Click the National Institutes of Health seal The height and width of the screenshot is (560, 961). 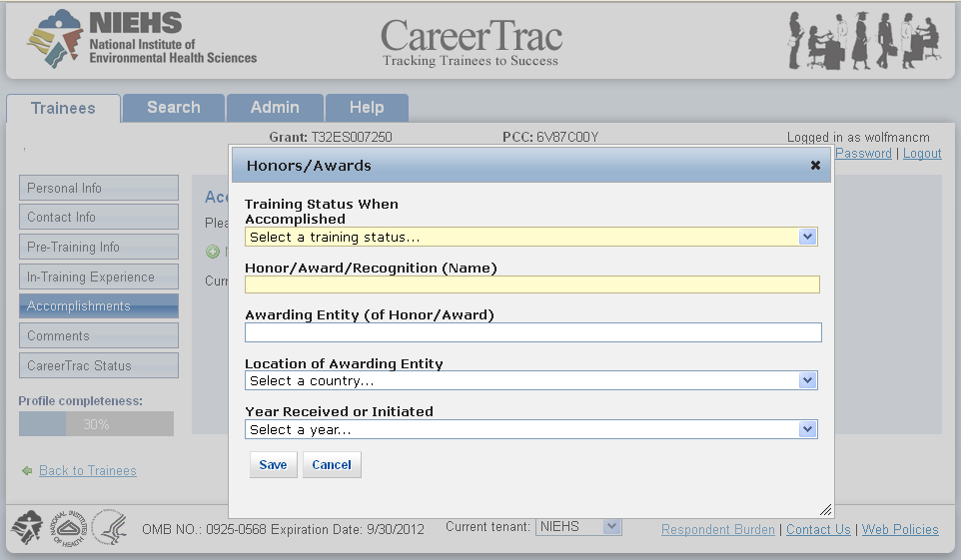68,528
